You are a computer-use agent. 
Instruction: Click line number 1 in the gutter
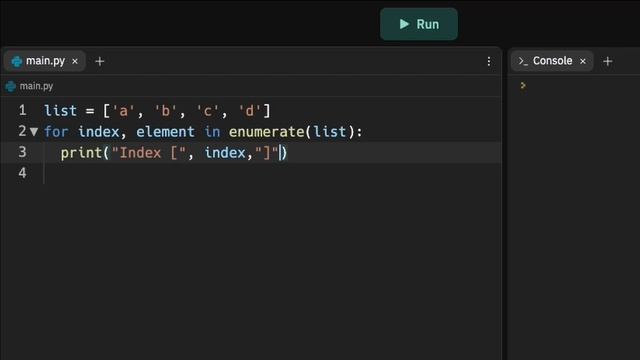coord(22,110)
